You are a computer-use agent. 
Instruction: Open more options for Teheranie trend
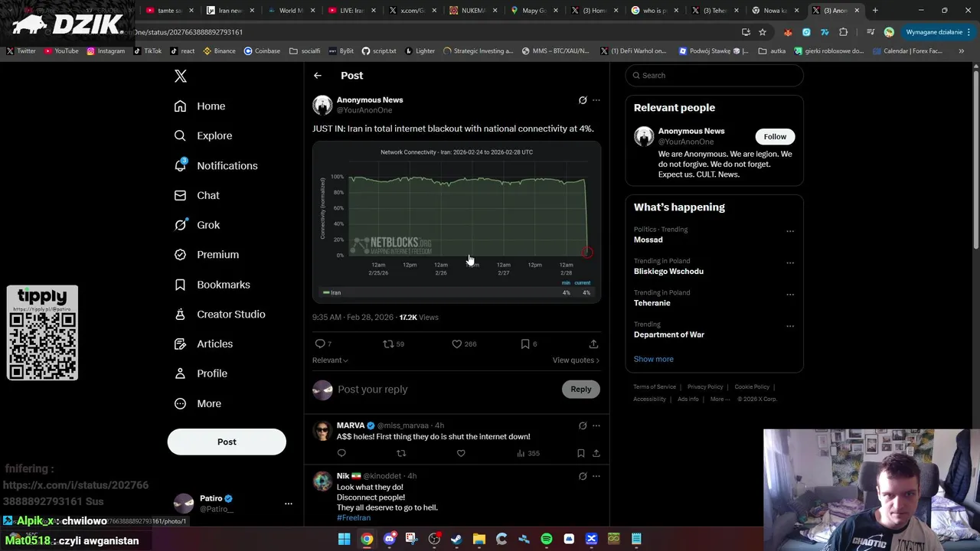pos(790,295)
